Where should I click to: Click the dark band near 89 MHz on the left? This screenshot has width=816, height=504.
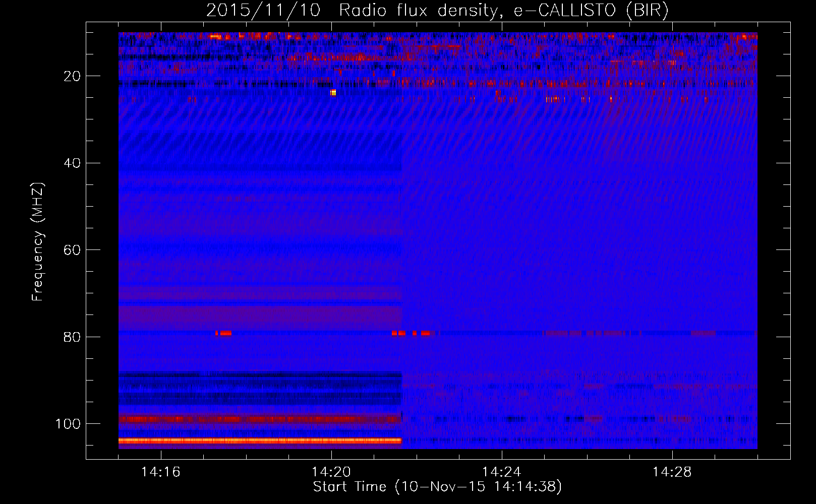tap(260, 374)
